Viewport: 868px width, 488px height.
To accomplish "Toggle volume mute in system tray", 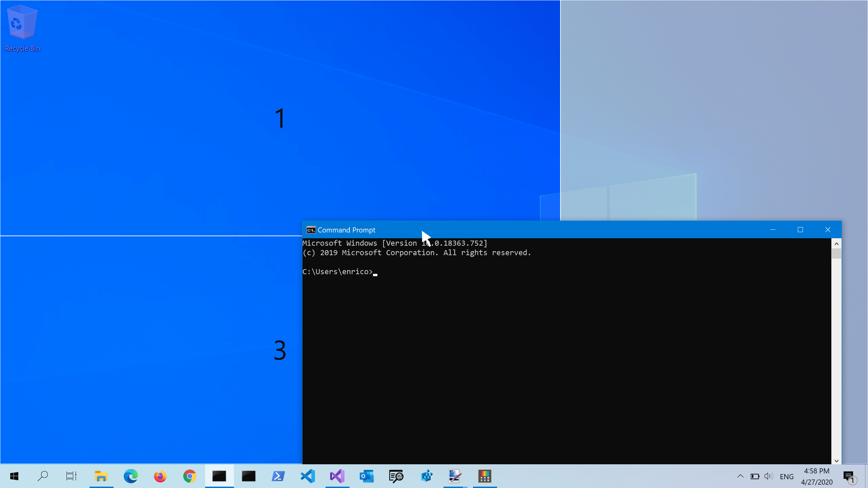I will pyautogui.click(x=768, y=477).
